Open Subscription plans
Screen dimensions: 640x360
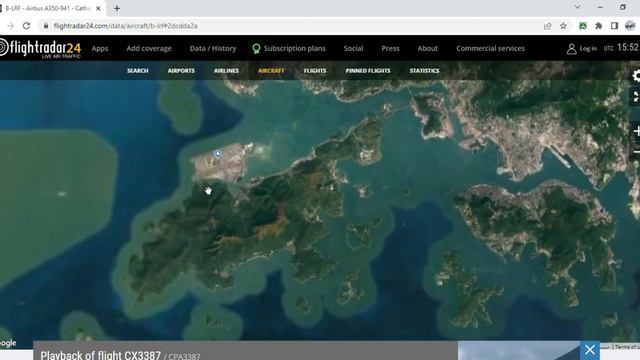point(294,48)
